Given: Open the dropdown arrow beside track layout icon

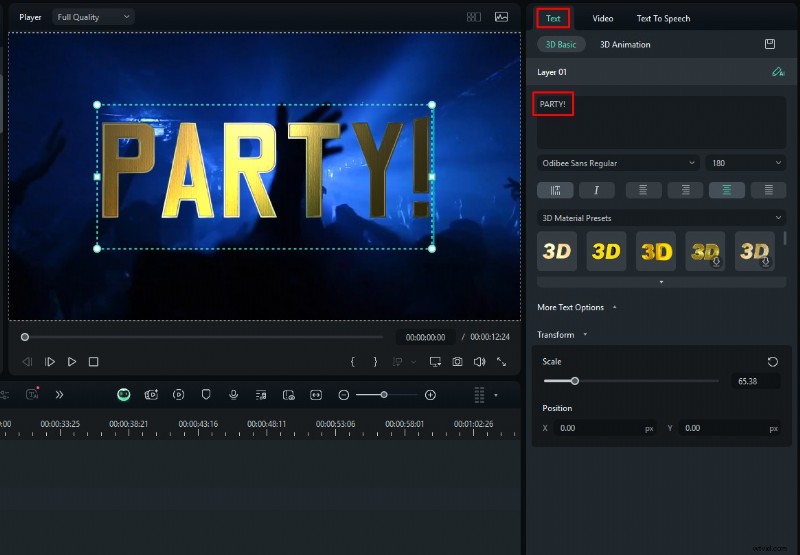Looking at the screenshot, I should tap(496, 395).
